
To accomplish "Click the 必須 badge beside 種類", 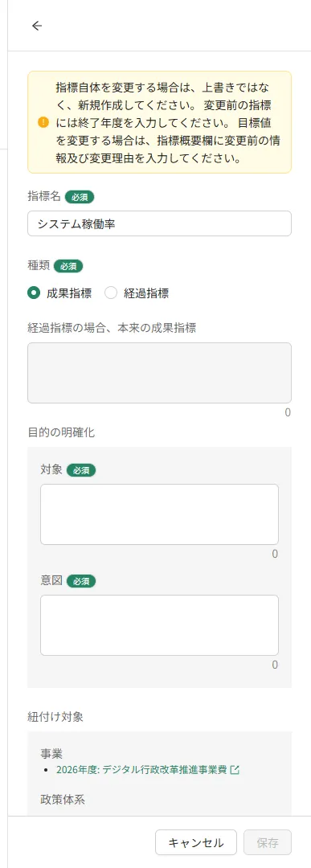I will [x=68, y=266].
